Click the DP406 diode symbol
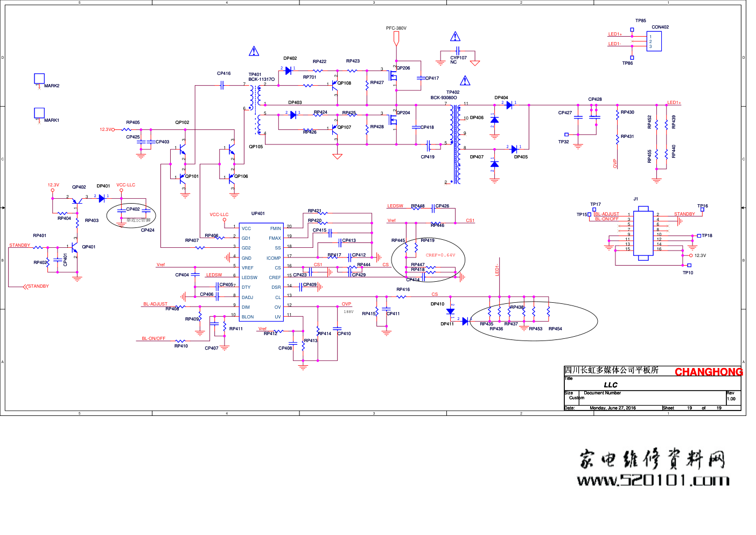Image resolution: width=756 pixels, height=535 pixels. click(x=494, y=120)
